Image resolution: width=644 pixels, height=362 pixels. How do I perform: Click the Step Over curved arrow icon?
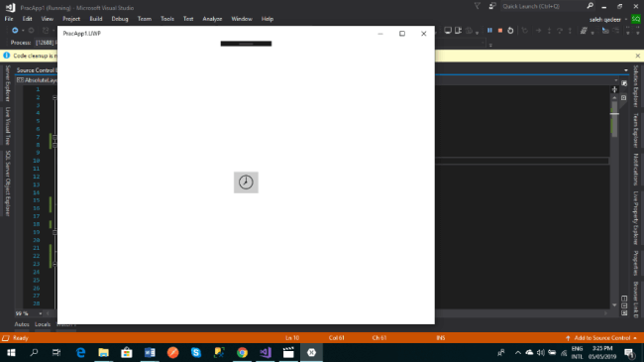tap(560, 31)
